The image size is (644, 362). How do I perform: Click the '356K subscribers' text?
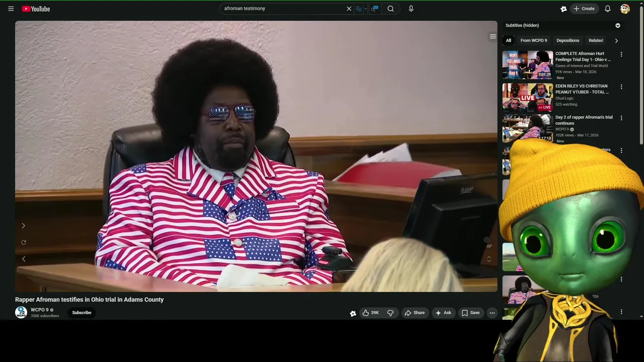[45, 316]
